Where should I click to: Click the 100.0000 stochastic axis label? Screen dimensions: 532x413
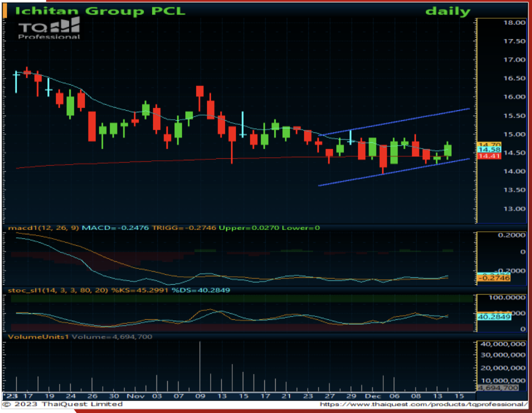507,297
